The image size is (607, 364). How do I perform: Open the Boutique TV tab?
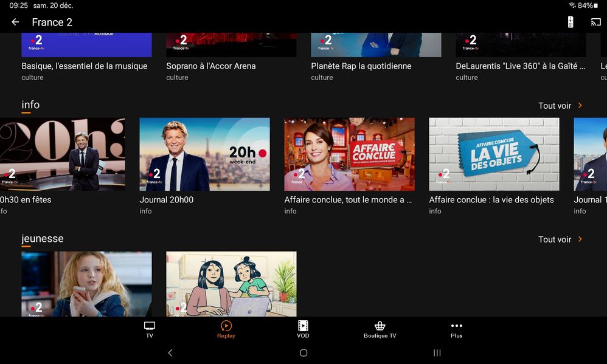(380, 329)
